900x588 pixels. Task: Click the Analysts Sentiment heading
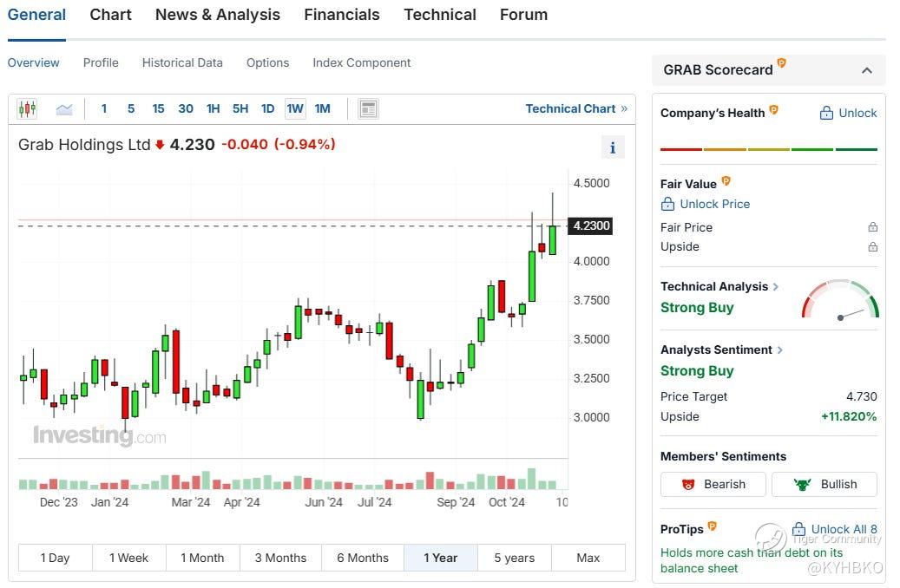tap(716, 350)
